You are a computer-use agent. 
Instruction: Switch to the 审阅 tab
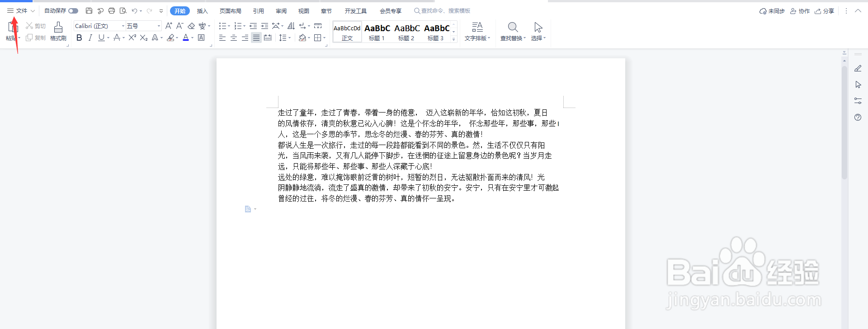(281, 11)
